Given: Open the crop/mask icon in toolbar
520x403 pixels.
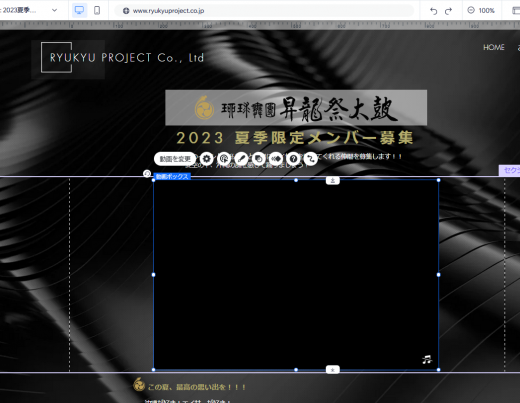Looking at the screenshot, I should (x=259, y=159).
